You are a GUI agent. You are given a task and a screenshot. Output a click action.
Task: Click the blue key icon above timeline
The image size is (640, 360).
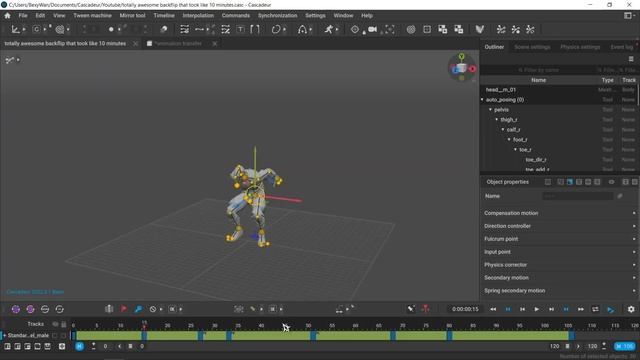pyautogui.click(x=138, y=309)
